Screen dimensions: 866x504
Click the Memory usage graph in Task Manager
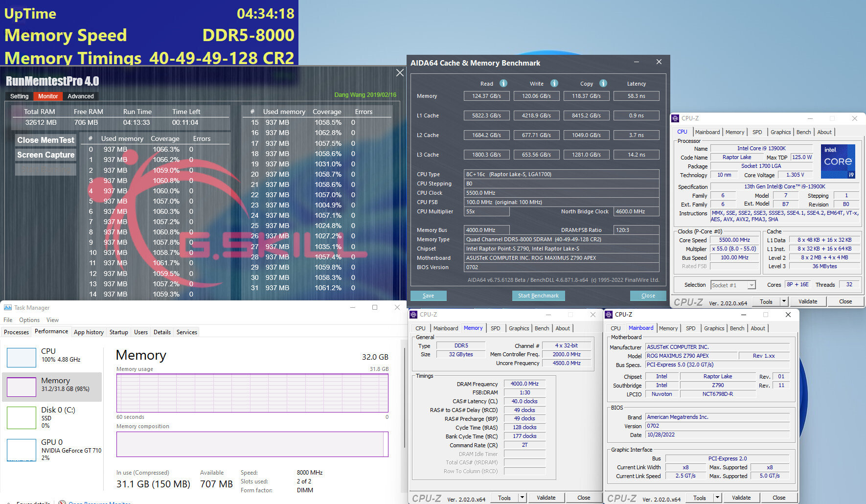pos(252,393)
